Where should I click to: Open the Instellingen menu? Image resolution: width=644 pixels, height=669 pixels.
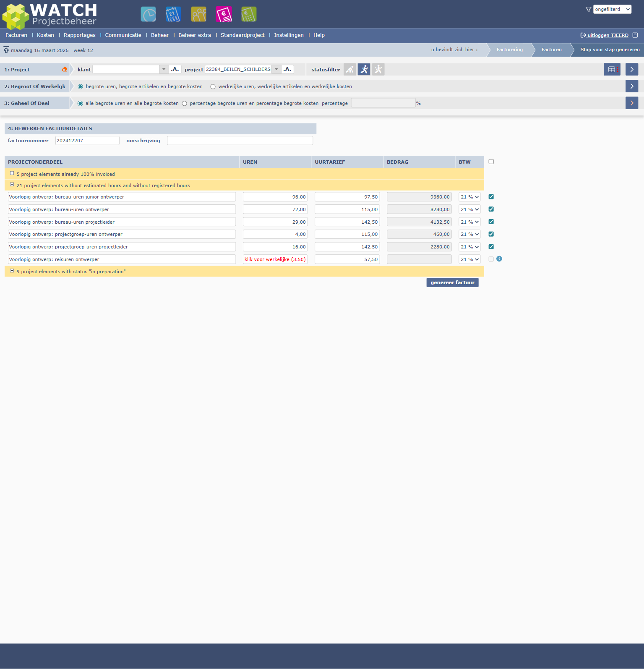(x=289, y=35)
